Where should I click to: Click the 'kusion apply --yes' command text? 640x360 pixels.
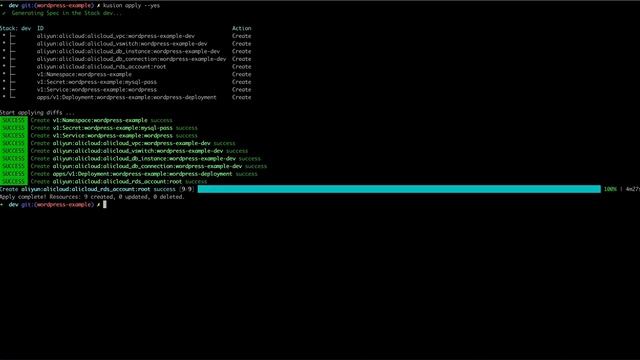click(131, 5)
